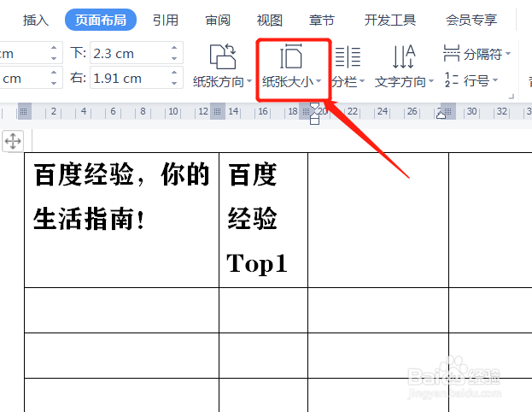This screenshot has width=532, height=412.
Task: Increase the 下 bottom margin with up stepper
Action: (174, 48)
